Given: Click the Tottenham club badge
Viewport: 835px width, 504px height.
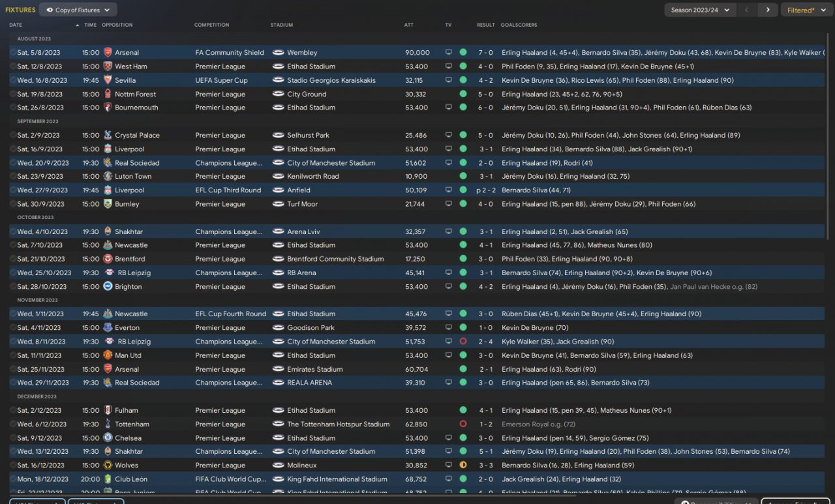Looking at the screenshot, I should [x=108, y=424].
